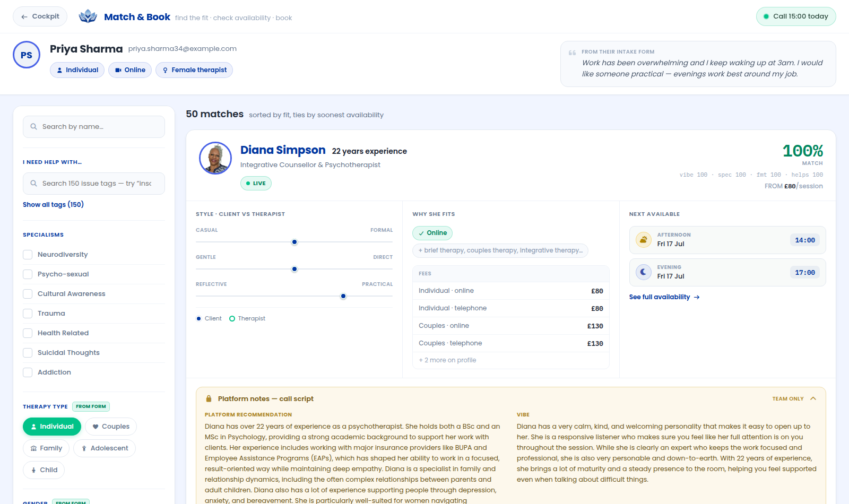The height and width of the screenshot is (504, 849).
Task: Click the 22 years experience text
Action: click(x=369, y=151)
